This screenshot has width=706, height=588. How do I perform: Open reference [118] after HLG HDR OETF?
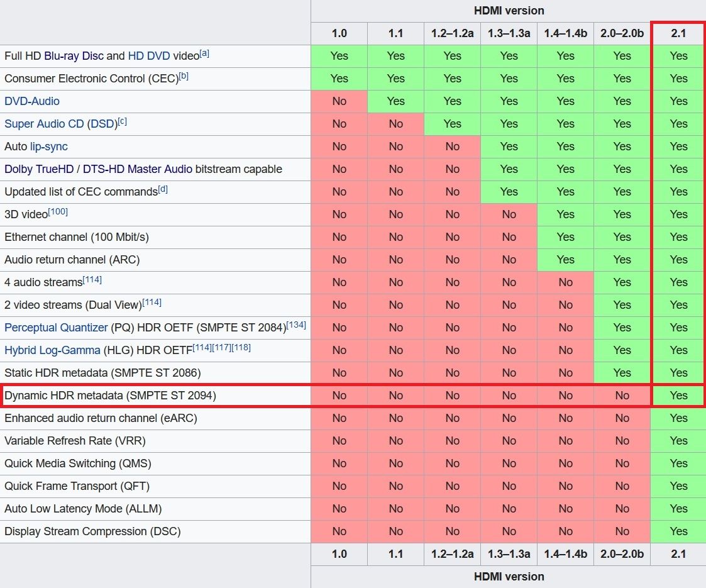241,348
